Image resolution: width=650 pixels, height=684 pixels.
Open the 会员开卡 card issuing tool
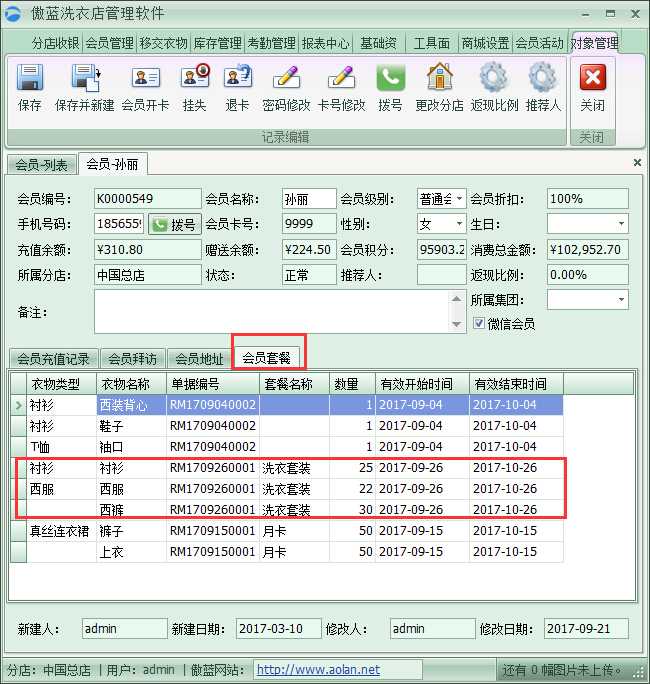tap(145, 79)
